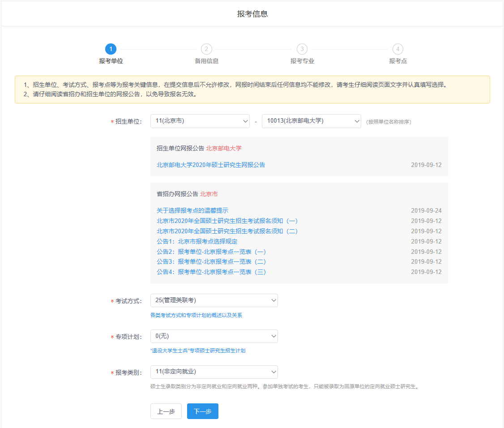
Task: Click the 上一步 button
Action: coord(166,411)
